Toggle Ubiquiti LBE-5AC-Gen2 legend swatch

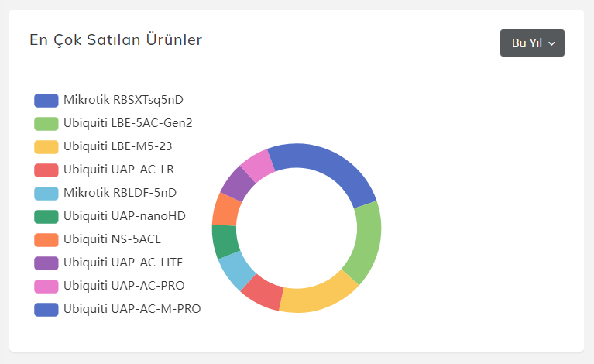click(x=46, y=123)
